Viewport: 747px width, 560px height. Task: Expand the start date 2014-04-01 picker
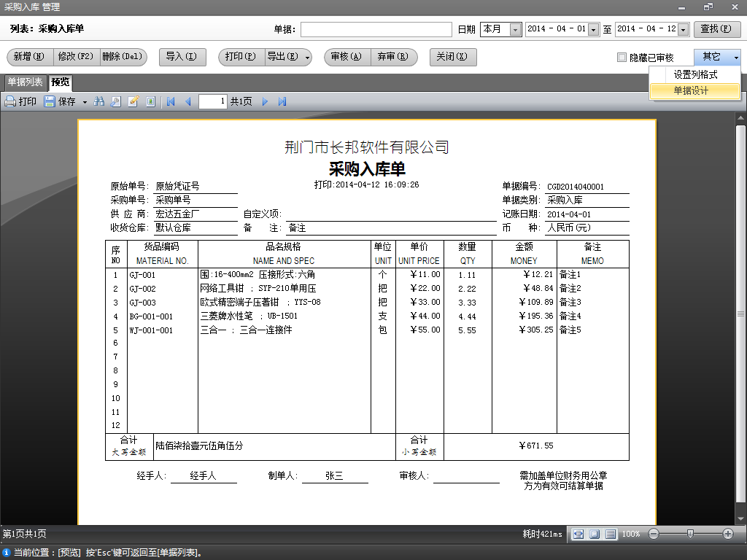pos(594,29)
